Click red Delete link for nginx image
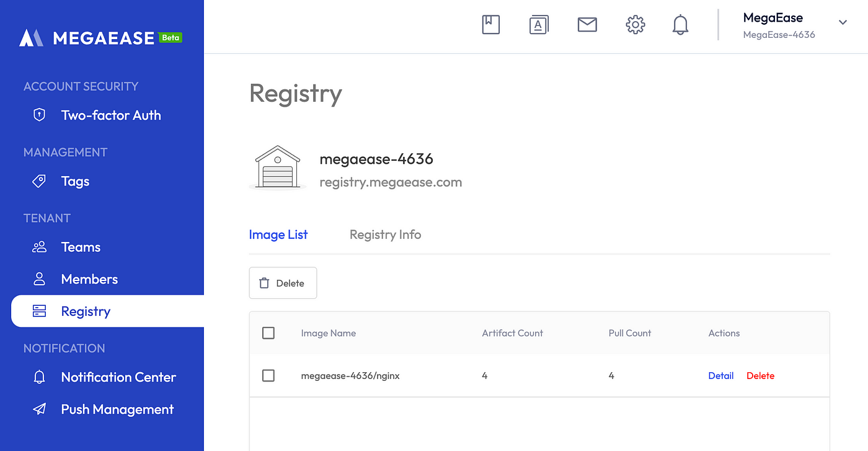Viewport: 868px width, 451px height. [760, 375]
